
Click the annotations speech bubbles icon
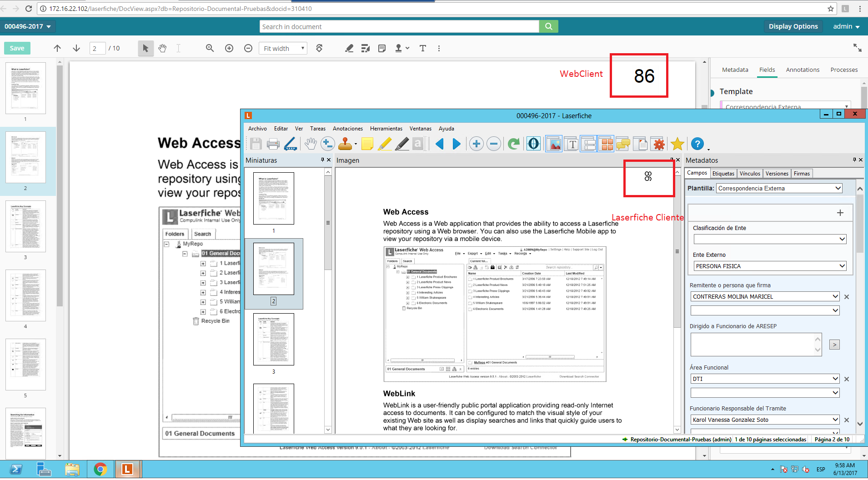pos(623,144)
